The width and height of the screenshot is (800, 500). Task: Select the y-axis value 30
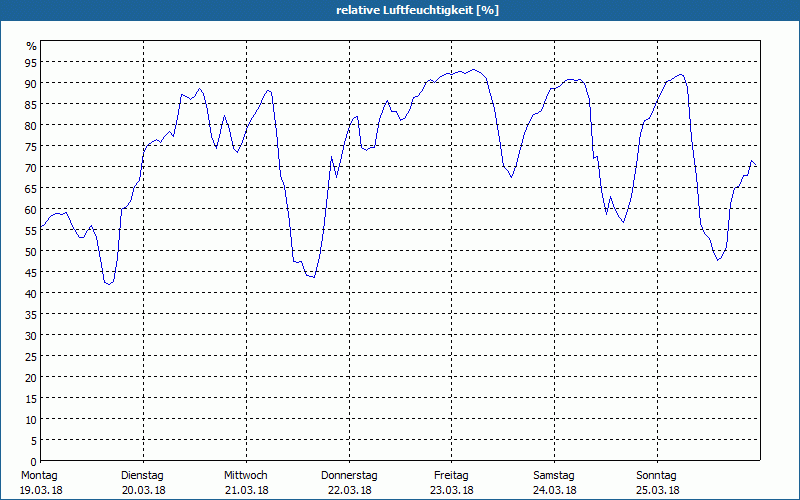tap(31, 336)
